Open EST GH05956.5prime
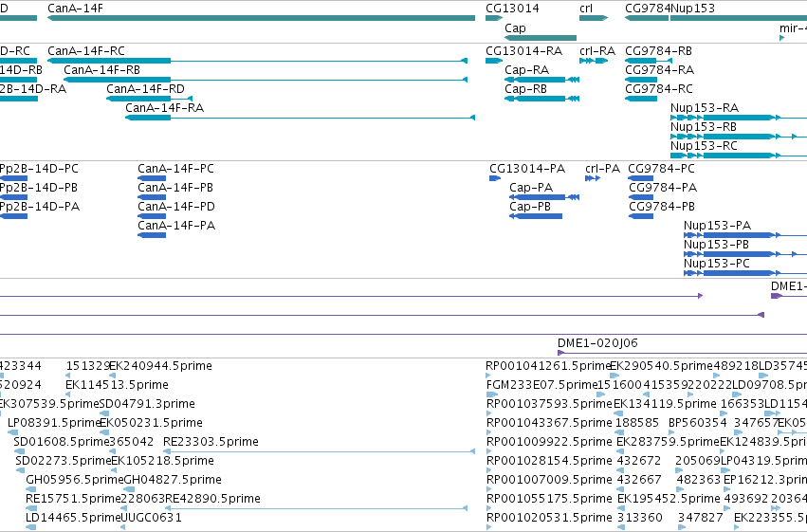The width and height of the screenshot is (807, 532). [x=75, y=480]
